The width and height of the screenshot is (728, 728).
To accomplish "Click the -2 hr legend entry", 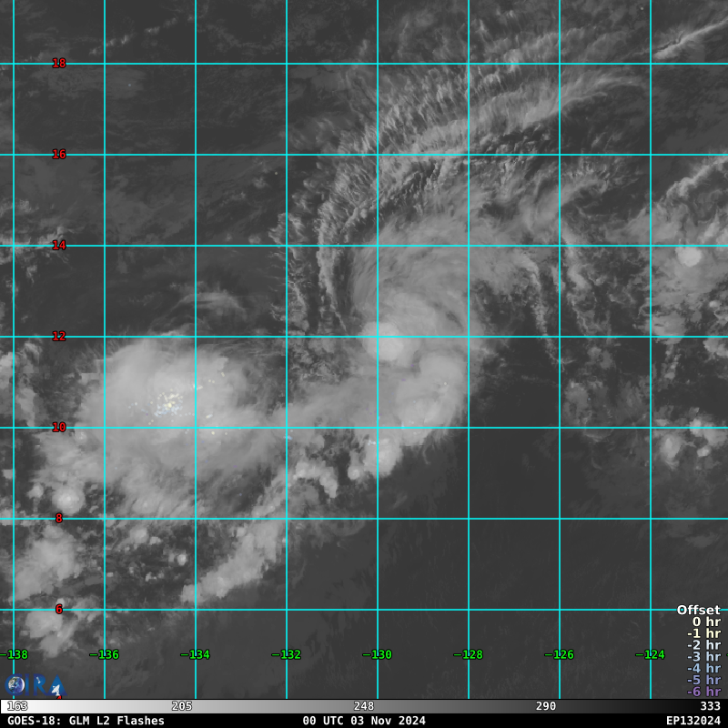I will tap(703, 645).
